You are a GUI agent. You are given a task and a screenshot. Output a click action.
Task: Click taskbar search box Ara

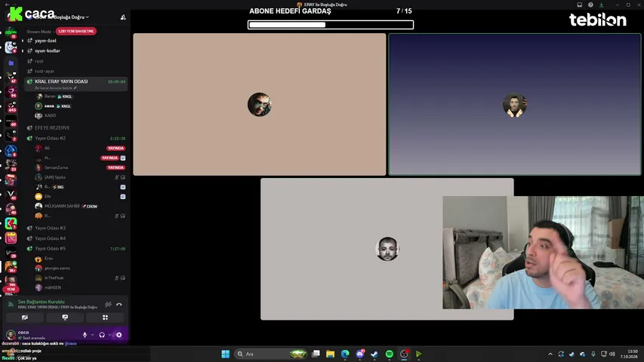point(271,354)
